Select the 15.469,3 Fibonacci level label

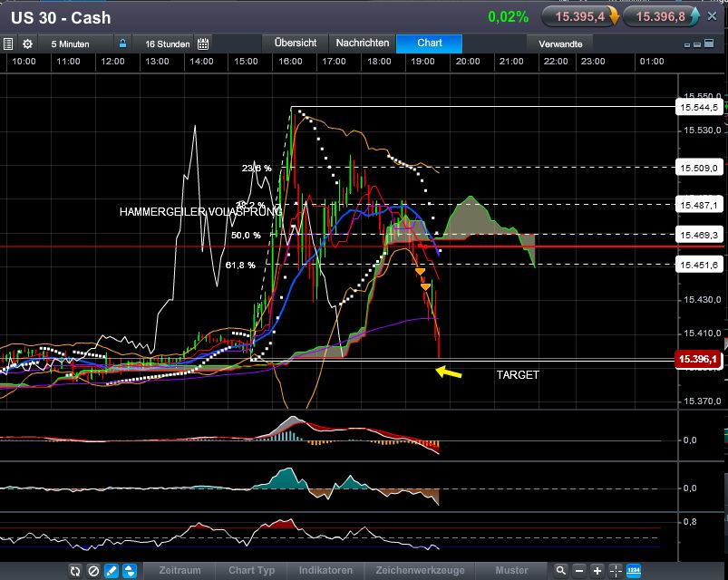[x=698, y=236]
